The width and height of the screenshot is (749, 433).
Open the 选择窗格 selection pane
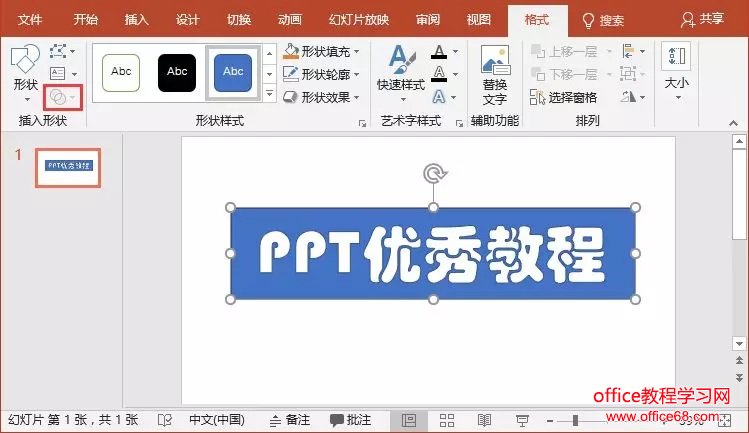pos(564,97)
